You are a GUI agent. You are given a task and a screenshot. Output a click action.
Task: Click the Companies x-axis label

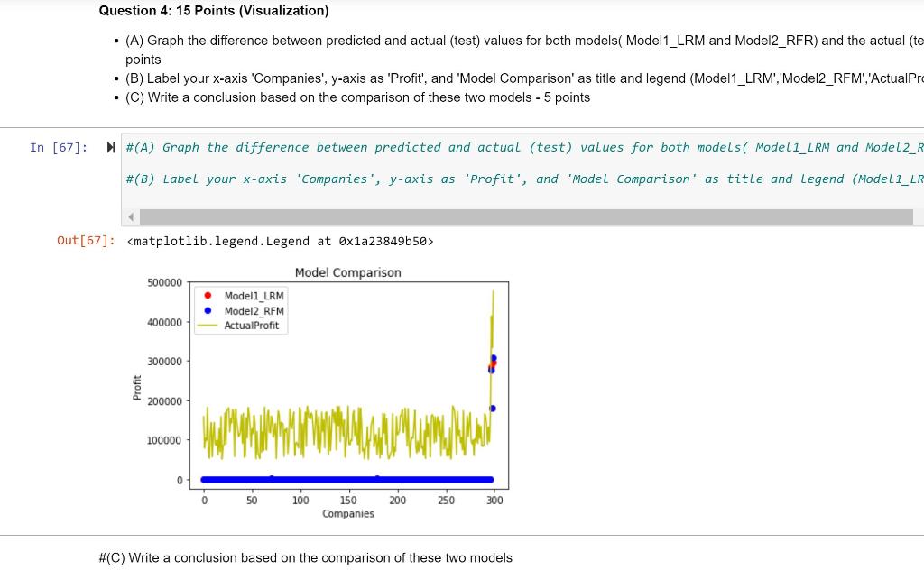347,513
